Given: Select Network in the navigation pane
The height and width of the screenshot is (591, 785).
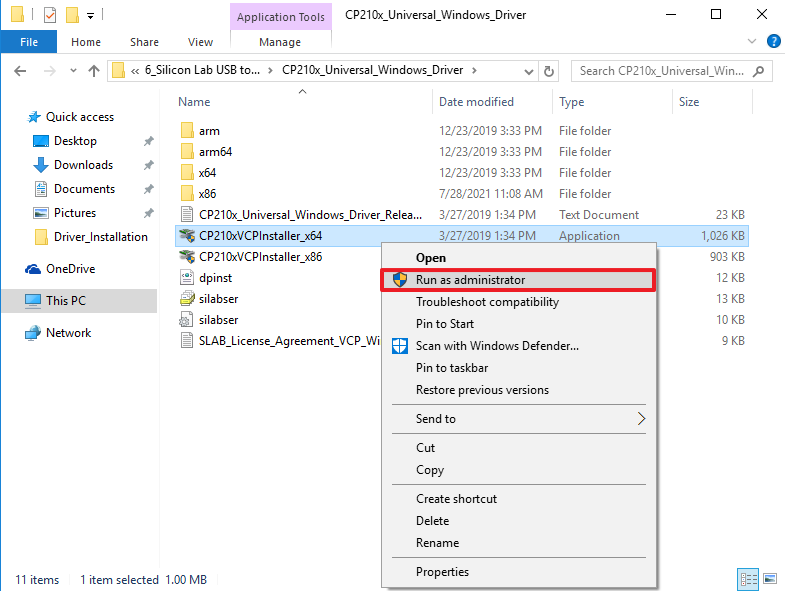Looking at the screenshot, I should click(69, 333).
